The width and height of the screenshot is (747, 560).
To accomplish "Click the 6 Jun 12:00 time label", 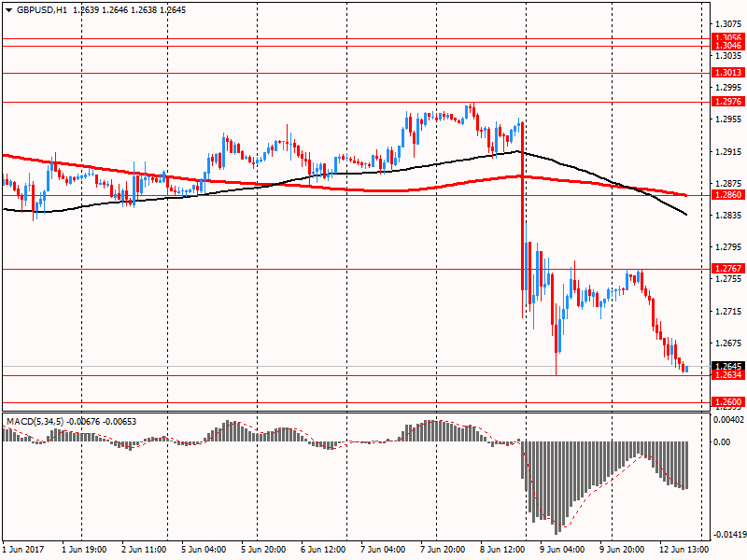I will tap(323, 550).
